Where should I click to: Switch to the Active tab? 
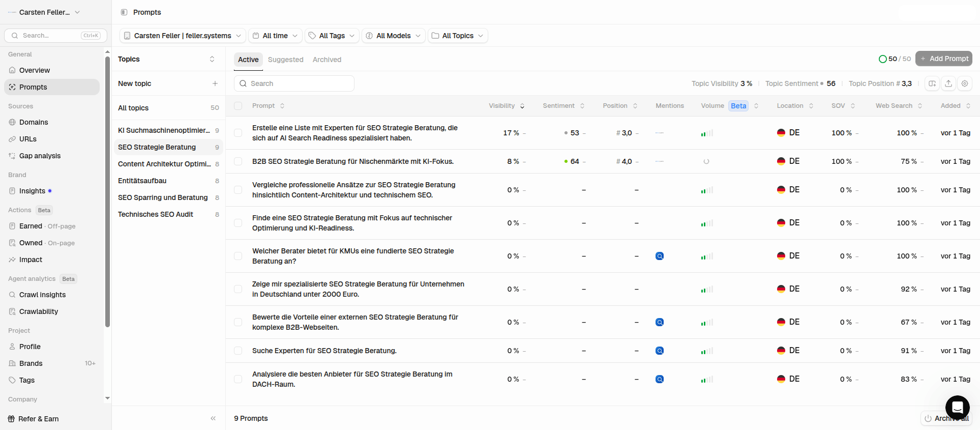point(248,60)
